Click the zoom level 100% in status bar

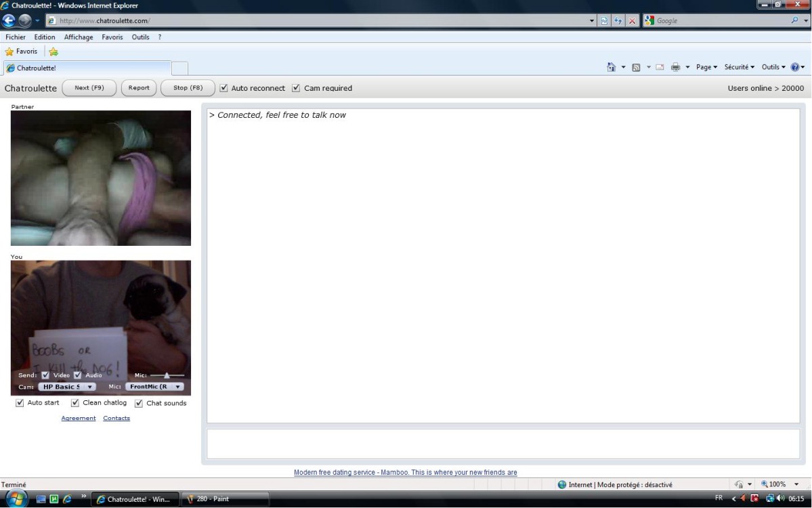pyautogui.click(x=773, y=485)
